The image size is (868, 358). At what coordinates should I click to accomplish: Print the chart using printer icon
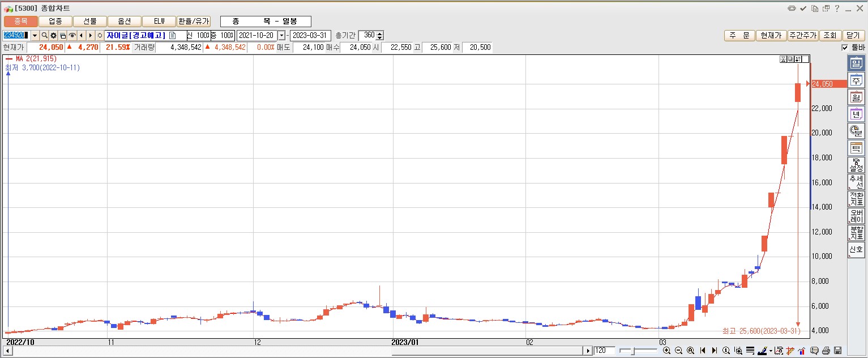tap(826, 351)
